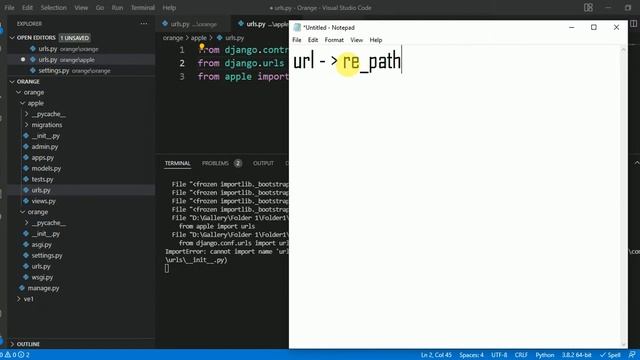Select language mode Python in status bar

click(x=544, y=355)
